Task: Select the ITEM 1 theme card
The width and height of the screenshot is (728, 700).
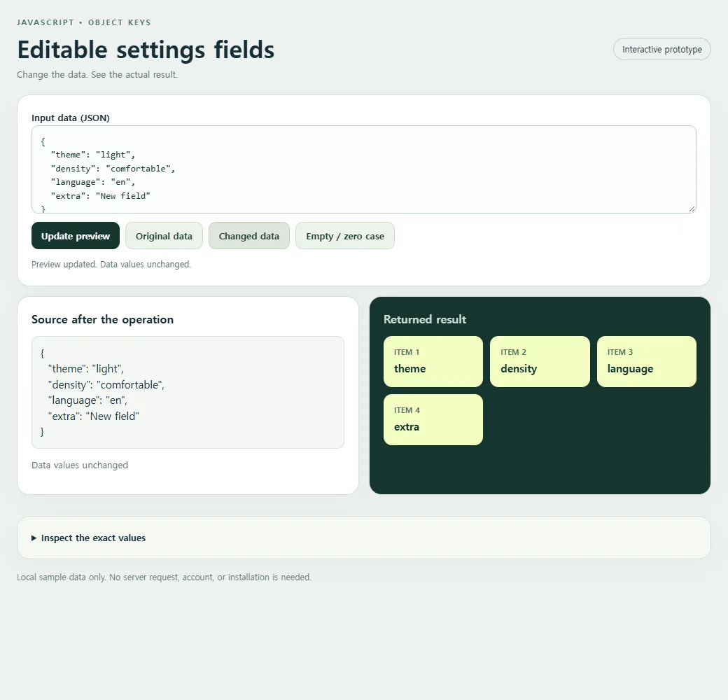Action: pyautogui.click(x=433, y=362)
